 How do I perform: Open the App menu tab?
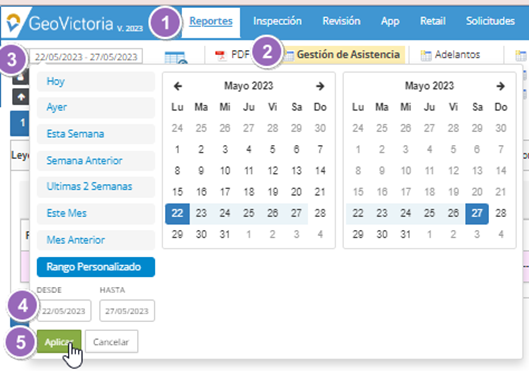(x=390, y=21)
